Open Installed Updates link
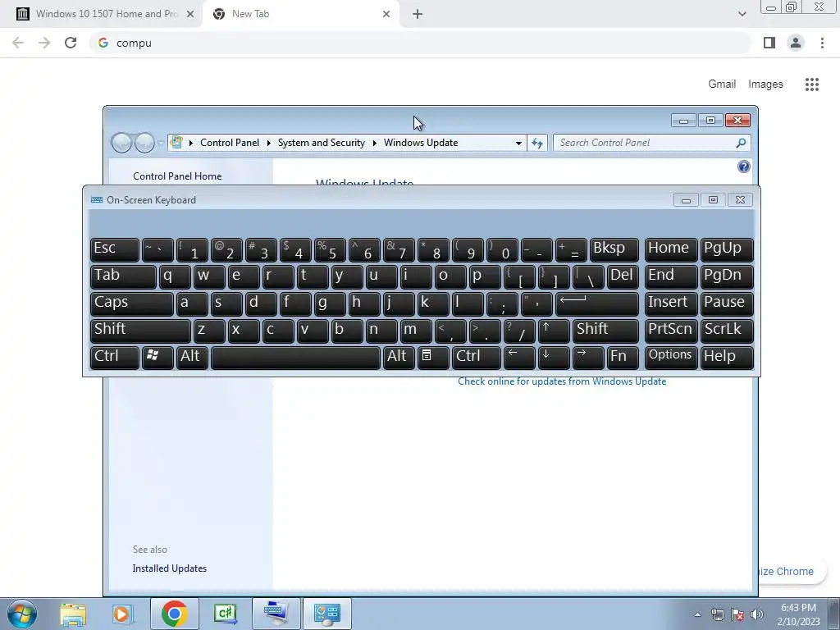The width and height of the screenshot is (840, 630). 169,568
